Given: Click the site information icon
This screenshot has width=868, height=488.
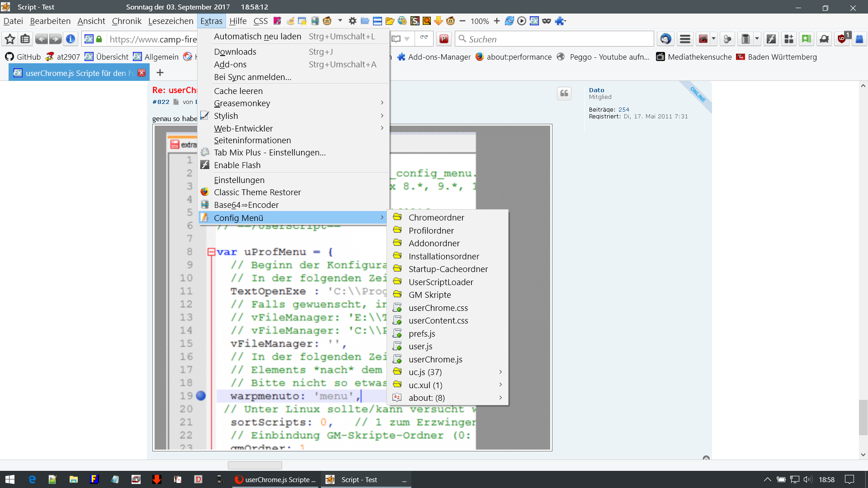Looking at the screenshot, I should tap(71, 39).
